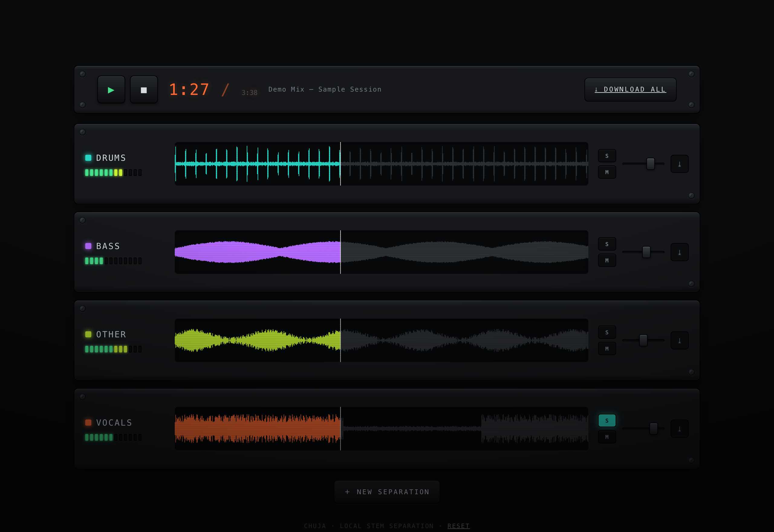Disable solo on the Vocals track
774x532 pixels.
pos(607,421)
